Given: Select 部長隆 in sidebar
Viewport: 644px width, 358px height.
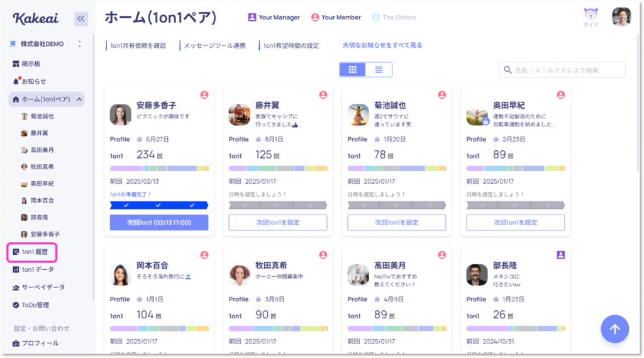Looking at the screenshot, I should click(x=35, y=218).
